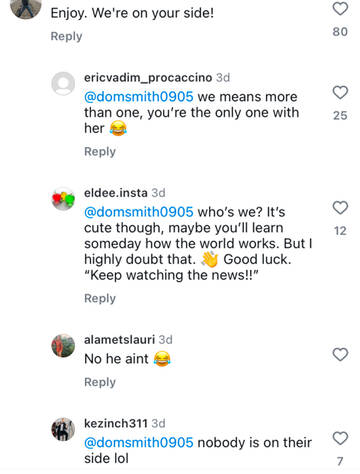Heart kezinch311's "nobody is on their side" comment
The width and height of the screenshot is (360, 474).
pos(340,438)
